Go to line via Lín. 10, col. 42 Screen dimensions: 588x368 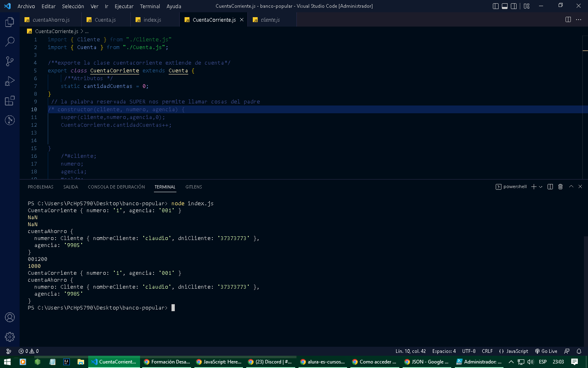point(410,351)
